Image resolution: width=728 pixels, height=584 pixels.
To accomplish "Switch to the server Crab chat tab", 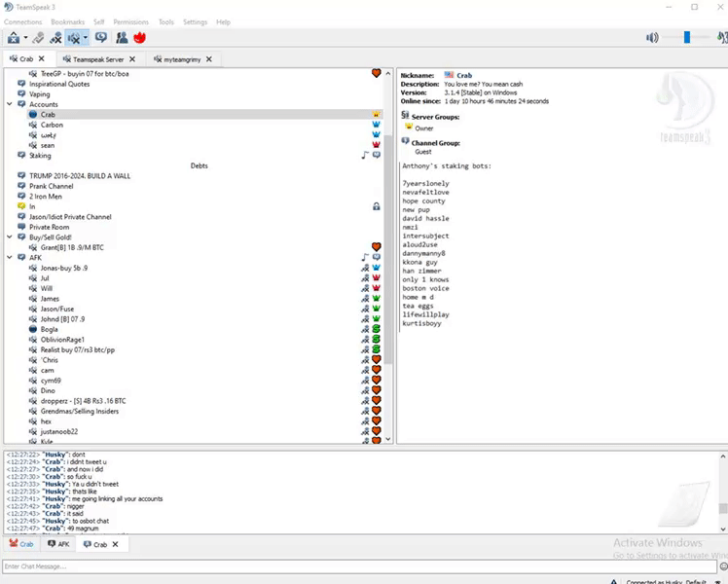I will (x=21, y=544).
